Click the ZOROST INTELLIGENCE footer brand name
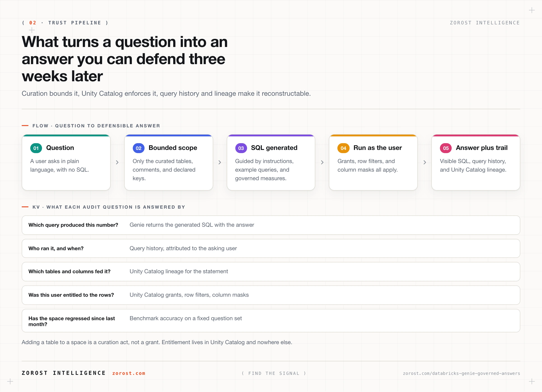The width and height of the screenshot is (542, 392). (63, 373)
